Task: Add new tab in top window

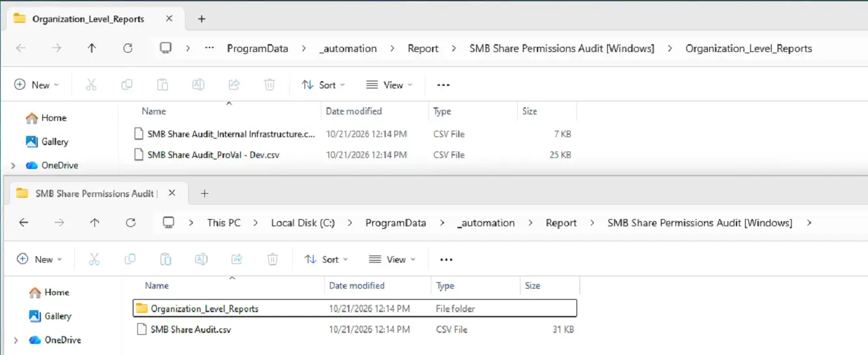Action: pos(202,19)
